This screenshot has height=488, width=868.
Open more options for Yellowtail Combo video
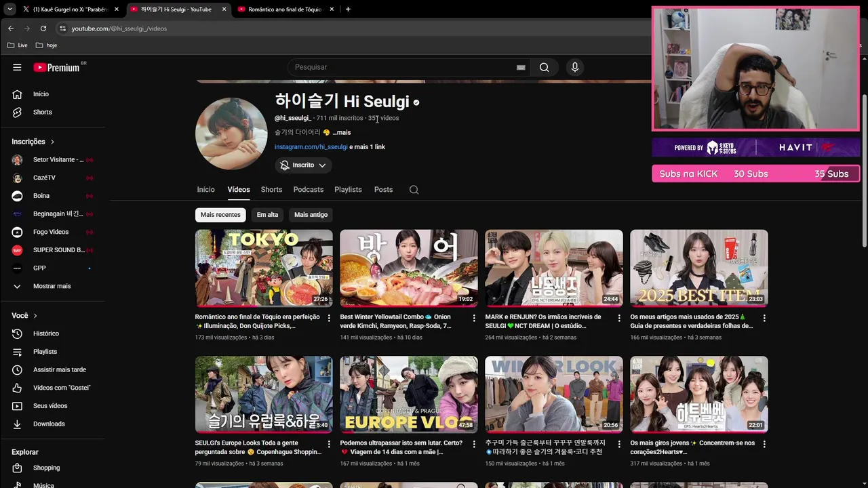(474, 318)
